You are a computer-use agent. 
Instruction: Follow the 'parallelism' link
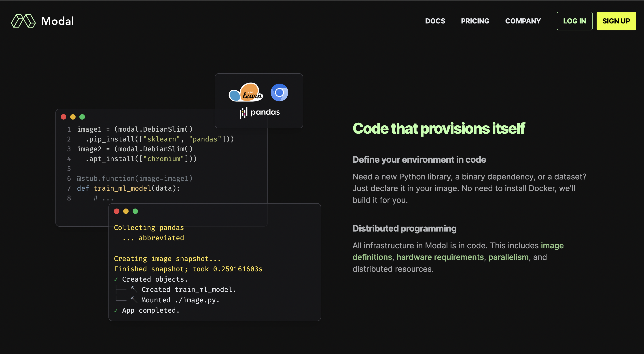508,257
